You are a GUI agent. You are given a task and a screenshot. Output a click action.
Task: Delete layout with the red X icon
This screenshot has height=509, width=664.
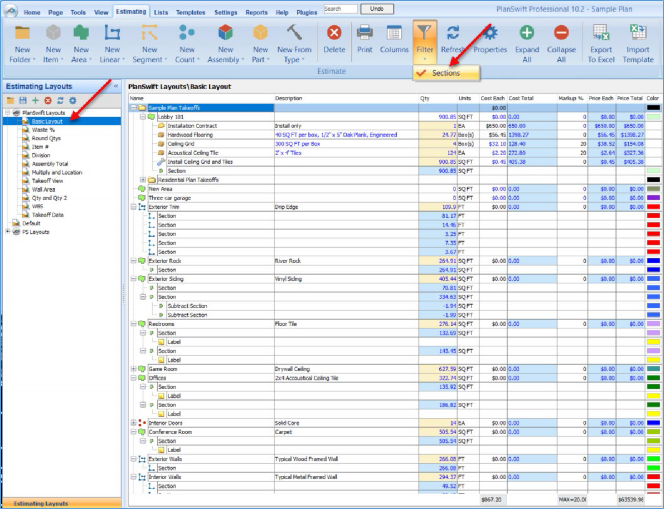48,100
